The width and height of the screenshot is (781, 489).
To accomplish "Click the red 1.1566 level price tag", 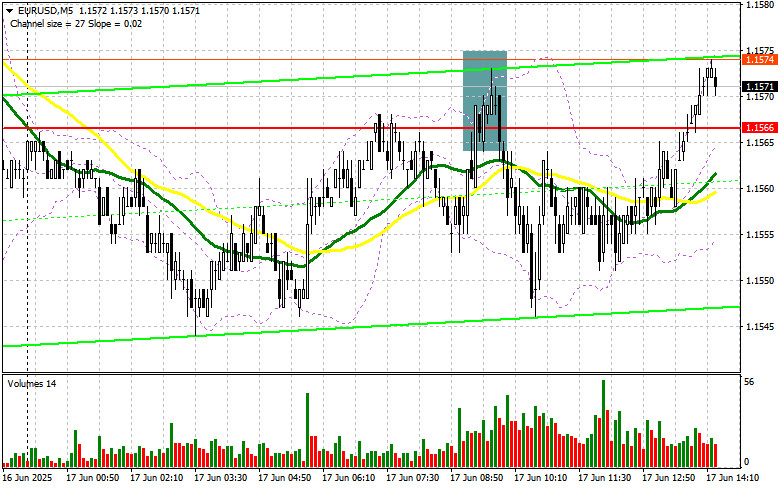I will 760,128.
